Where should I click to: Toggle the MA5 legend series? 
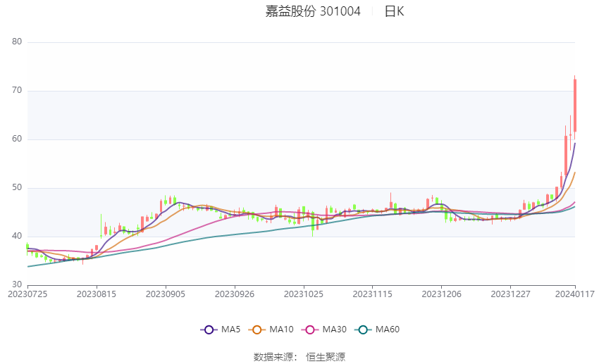click(221, 330)
